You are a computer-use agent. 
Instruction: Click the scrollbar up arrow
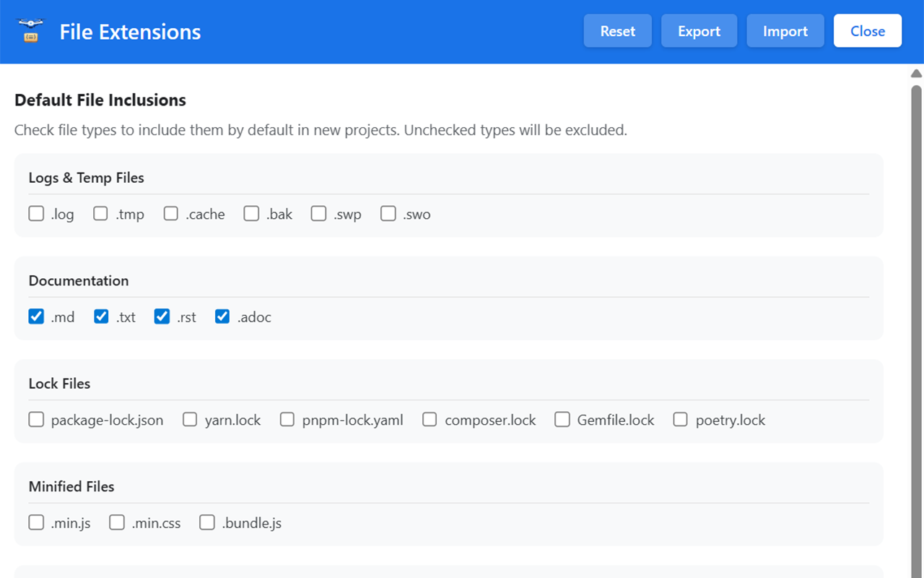tap(915, 73)
